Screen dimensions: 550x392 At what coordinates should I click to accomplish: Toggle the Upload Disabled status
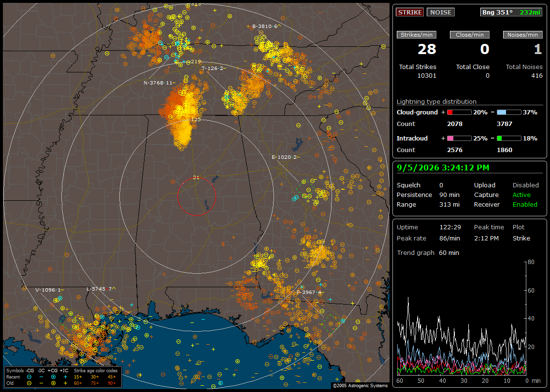[525, 185]
